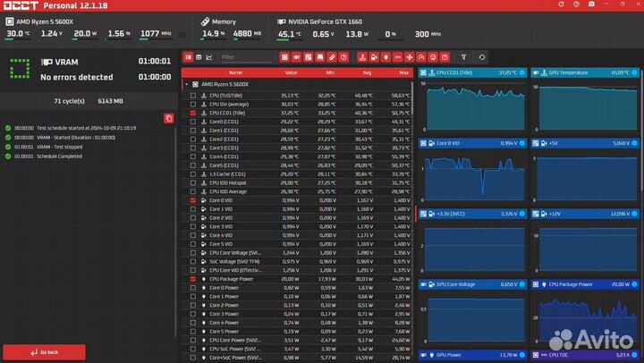Click the reset min/max circular arrow
Viewport: 644px width, 363px height.
click(x=482, y=57)
